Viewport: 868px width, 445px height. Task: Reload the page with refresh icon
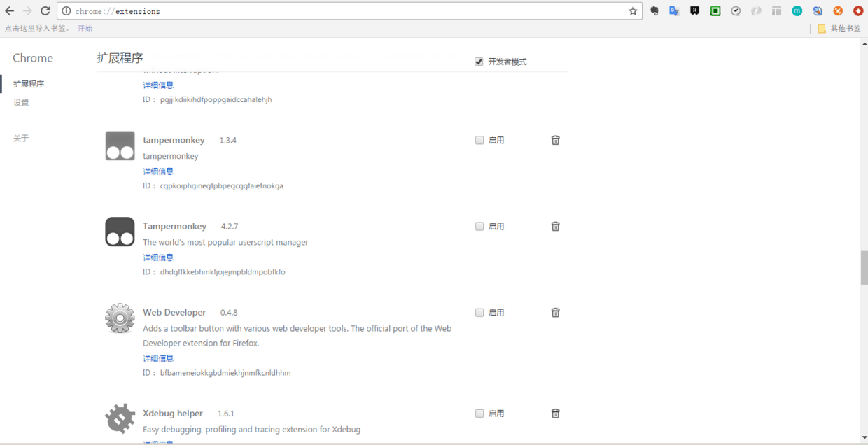click(x=45, y=11)
